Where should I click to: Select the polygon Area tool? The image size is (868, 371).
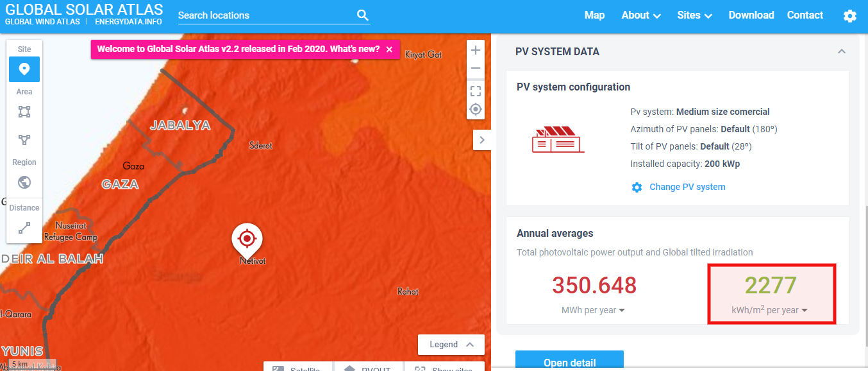click(x=24, y=140)
